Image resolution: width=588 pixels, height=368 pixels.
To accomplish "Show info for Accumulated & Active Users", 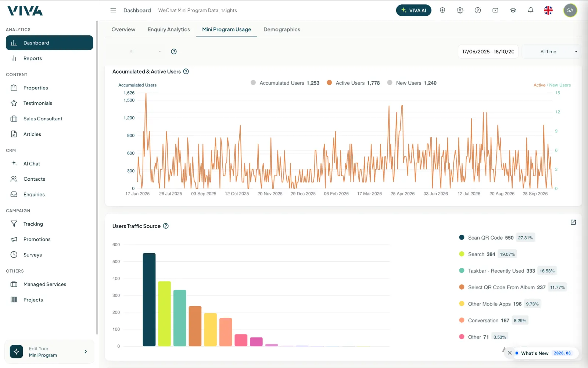I will point(186,71).
